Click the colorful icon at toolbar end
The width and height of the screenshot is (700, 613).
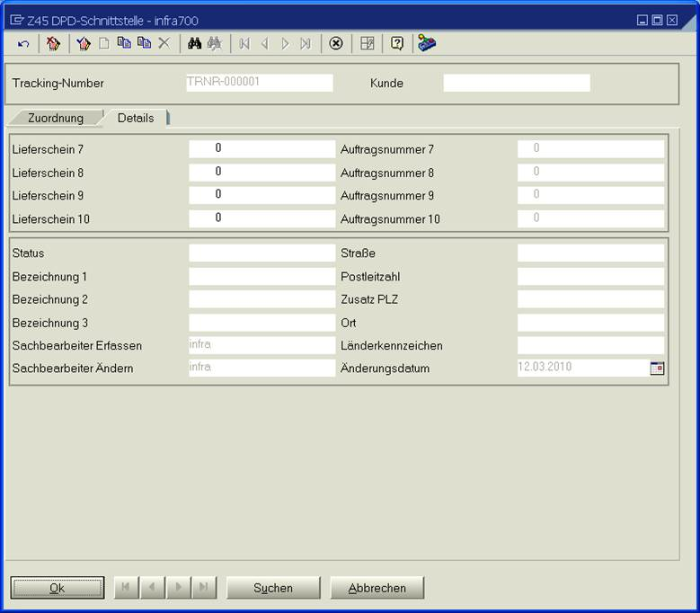point(427,43)
